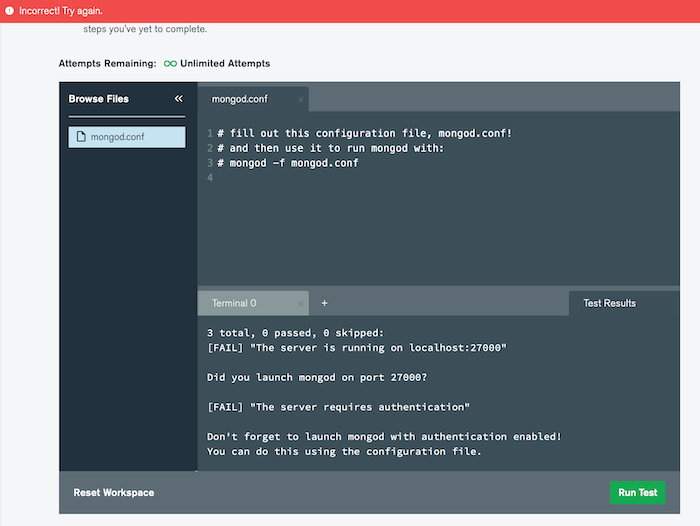Click the 'Browse Files' heading
This screenshot has height=526, width=700.
[99, 99]
